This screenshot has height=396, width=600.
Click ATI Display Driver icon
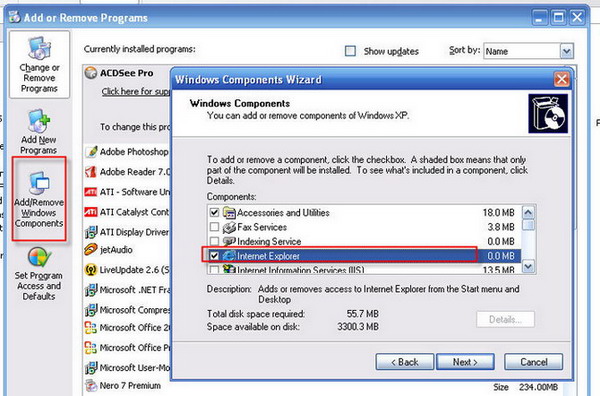coord(91,232)
